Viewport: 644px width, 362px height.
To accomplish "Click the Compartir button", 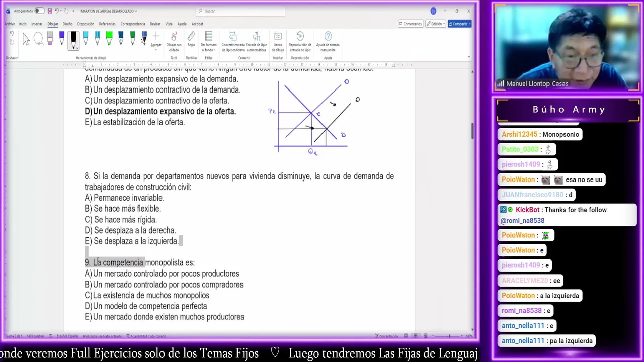I will pyautogui.click(x=459, y=24).
